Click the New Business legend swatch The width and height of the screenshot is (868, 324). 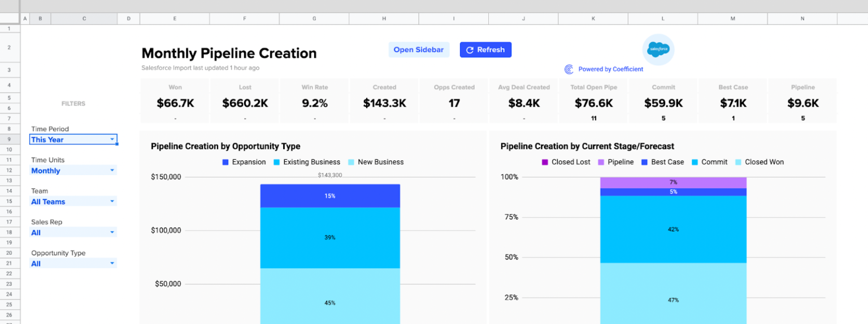[351, 162]
